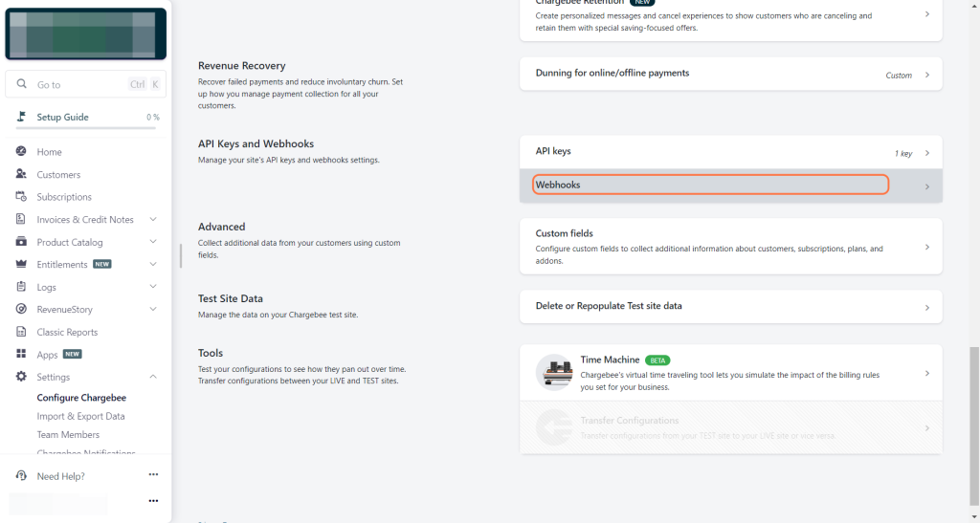Click the Customers people icon
The image size is (980, 523).
coord(21,175)
